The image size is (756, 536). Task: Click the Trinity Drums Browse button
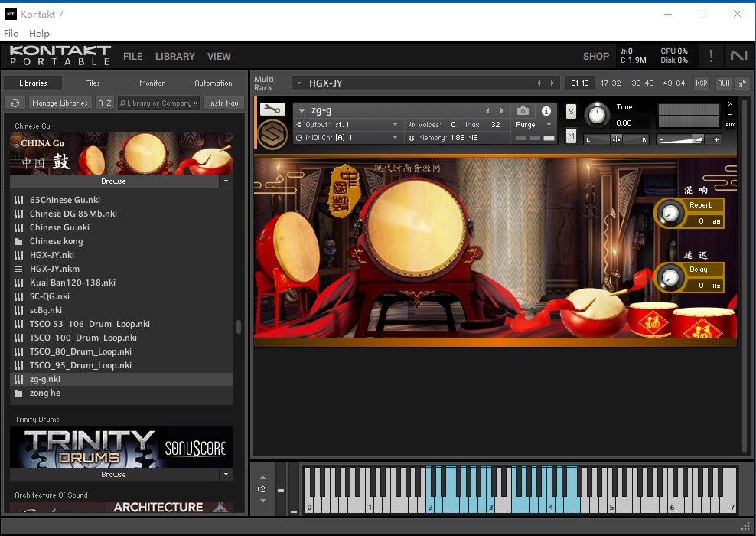[x=114, y=474]
